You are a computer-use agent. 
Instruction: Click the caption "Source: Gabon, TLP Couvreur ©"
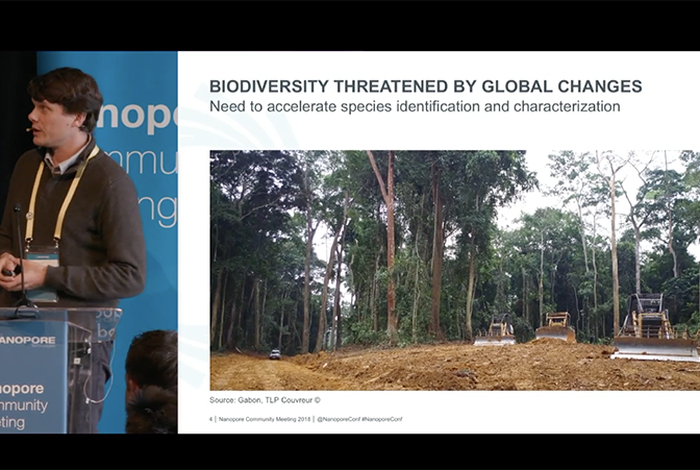click(x=265, y=400)
